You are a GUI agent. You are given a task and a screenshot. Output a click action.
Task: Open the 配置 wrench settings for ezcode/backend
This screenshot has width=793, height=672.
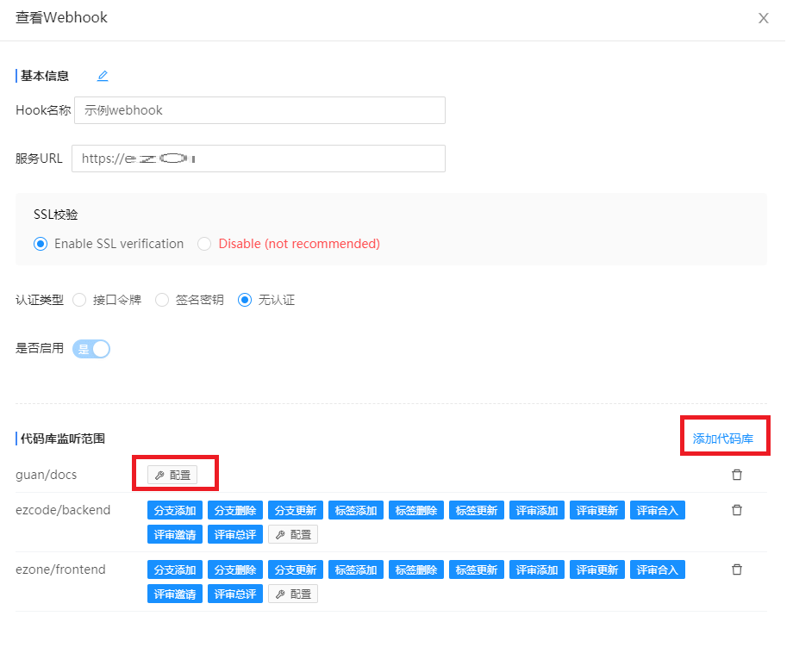292,533
